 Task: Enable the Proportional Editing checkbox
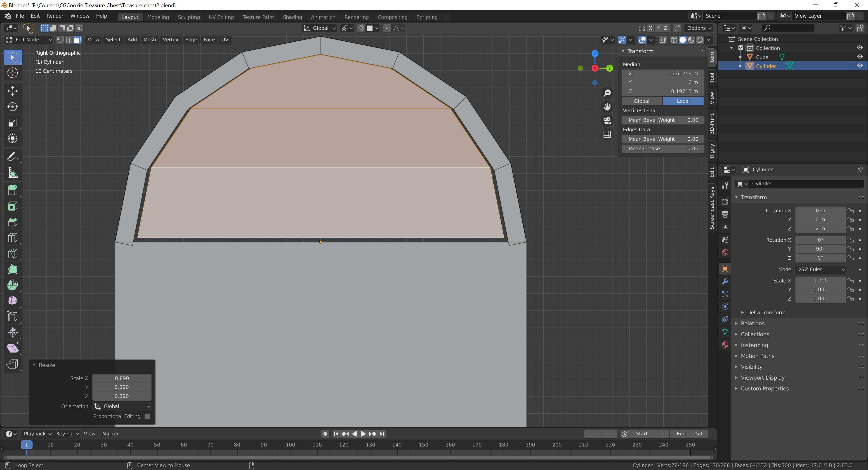[x=147, y=416]
